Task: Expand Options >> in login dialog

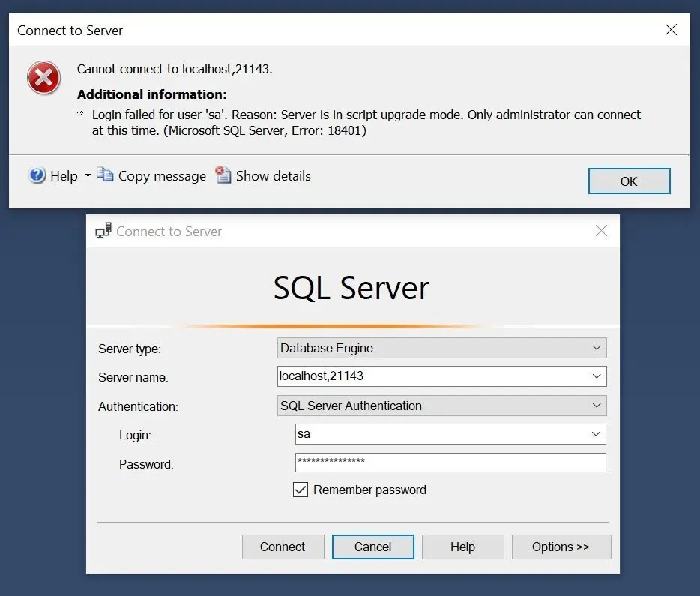Action: [x=561, y=547]
